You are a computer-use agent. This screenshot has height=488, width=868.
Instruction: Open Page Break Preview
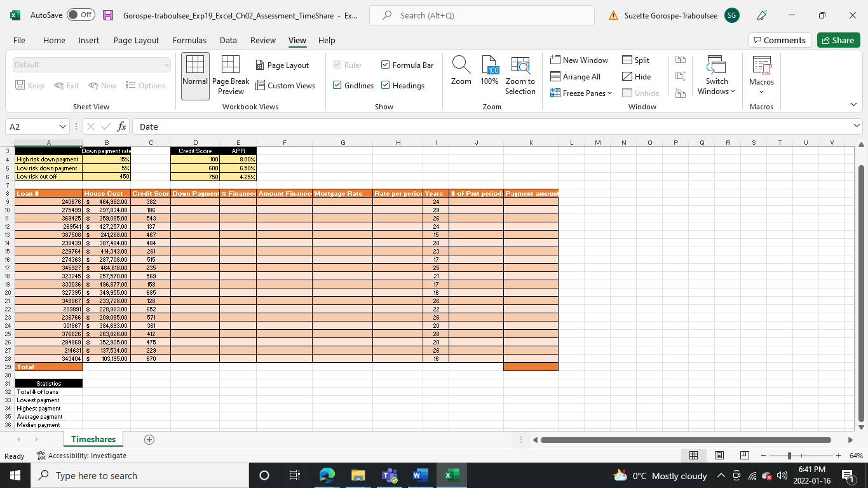(231, 76)
